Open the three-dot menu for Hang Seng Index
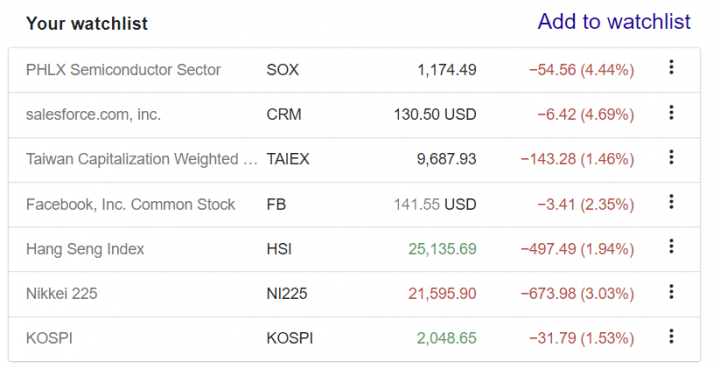Screen dimensions: 720x368 point(671,247)
